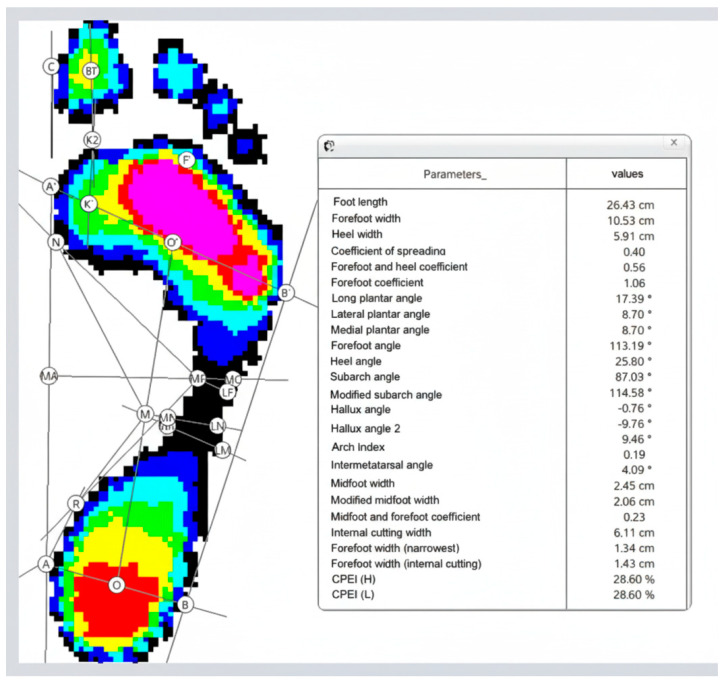
Task: Select the B marker at lateral heel
Action: [185, 605]
